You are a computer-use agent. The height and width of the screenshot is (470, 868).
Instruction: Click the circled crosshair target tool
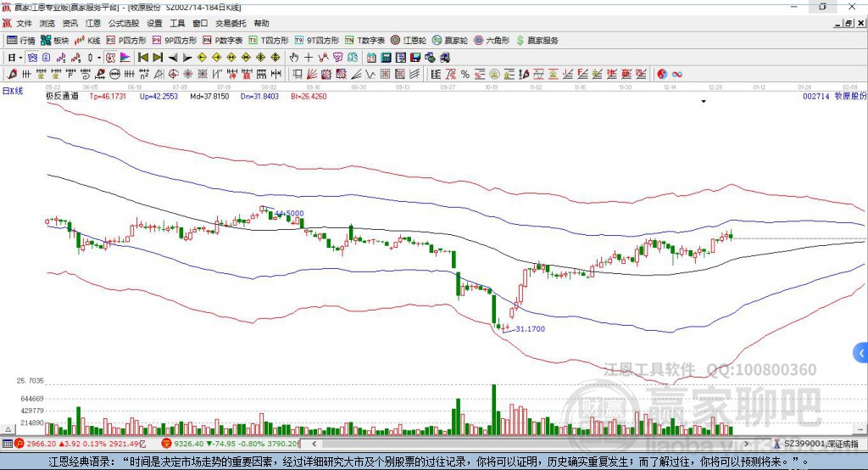coord(173,75)
